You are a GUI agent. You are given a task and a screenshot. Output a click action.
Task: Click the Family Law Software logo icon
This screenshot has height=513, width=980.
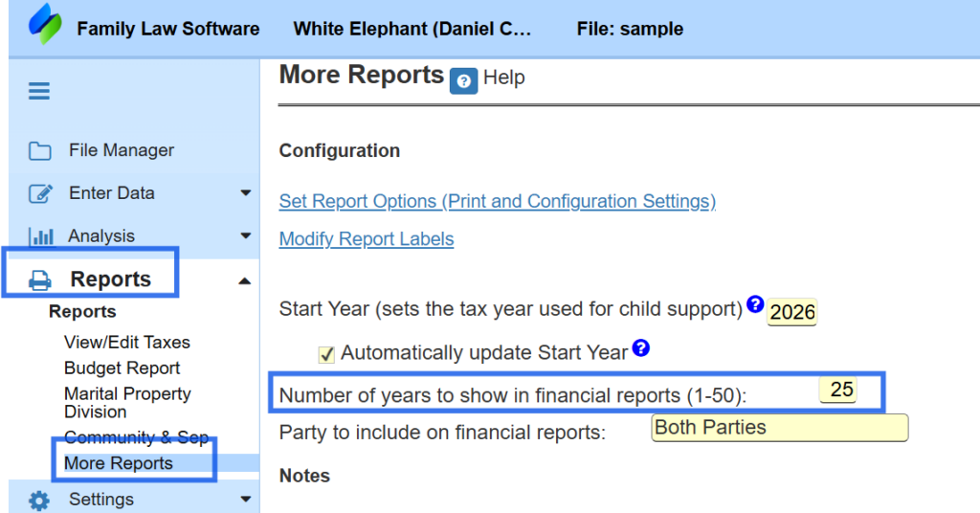coord(45,26)
